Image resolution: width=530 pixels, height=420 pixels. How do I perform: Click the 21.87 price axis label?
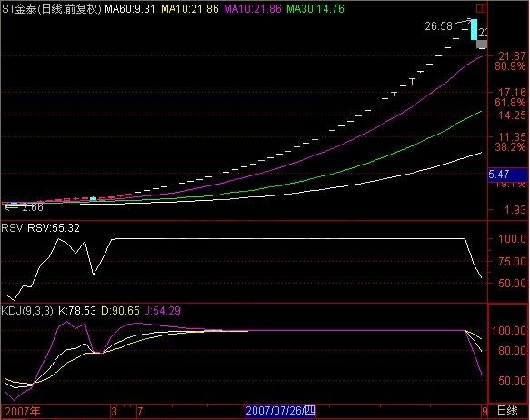(x=512, y=56)
